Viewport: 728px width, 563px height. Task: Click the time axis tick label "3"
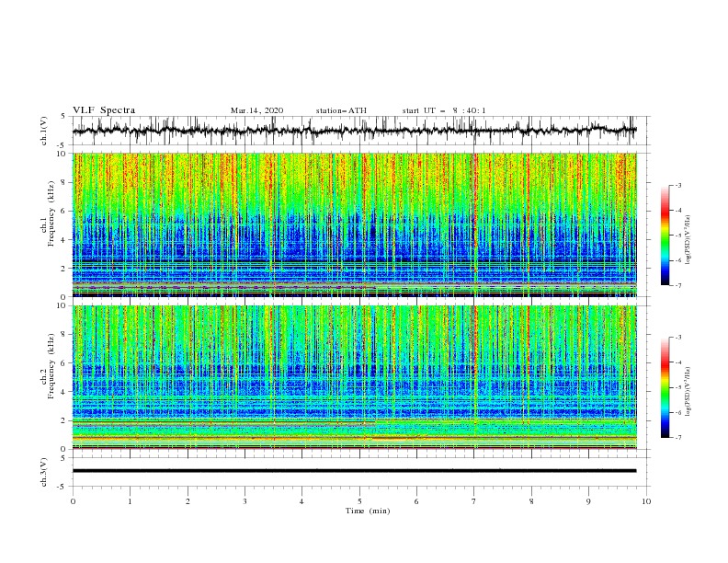(245, 501)
